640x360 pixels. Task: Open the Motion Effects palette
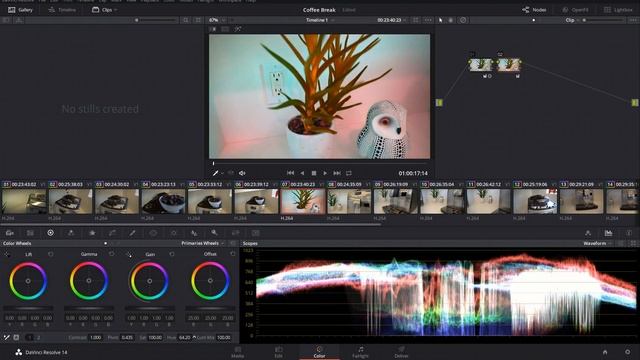click(x=92, y=233)
